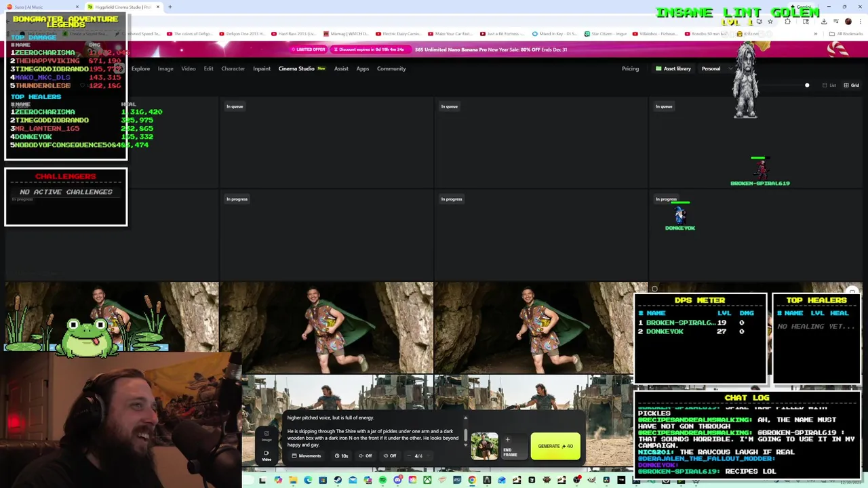Viewport: 868px width, 488px height.
Task: Open Copilot from the taskbar
Action: click(x=278, y=481)
